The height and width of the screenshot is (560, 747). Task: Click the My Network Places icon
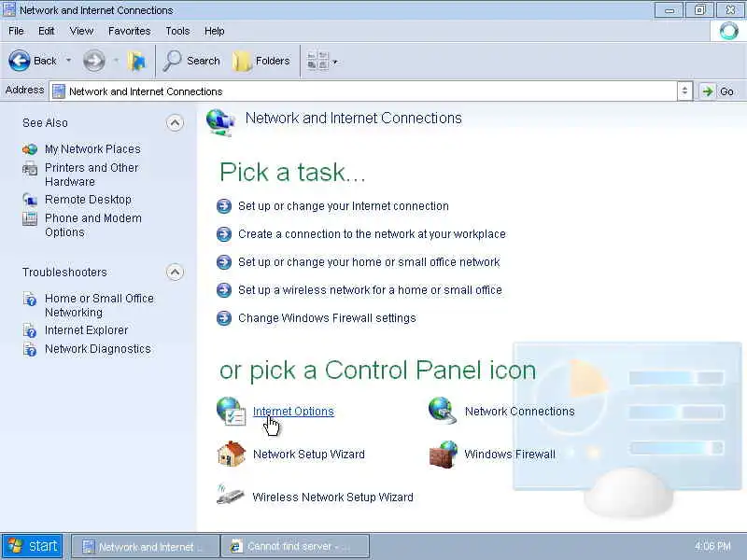point(30,149)
